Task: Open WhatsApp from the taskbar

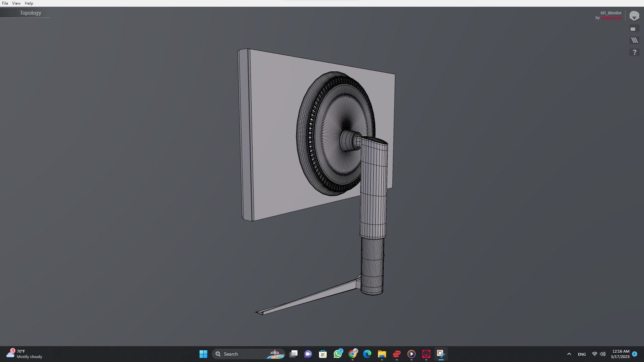Action: [338, 354]
